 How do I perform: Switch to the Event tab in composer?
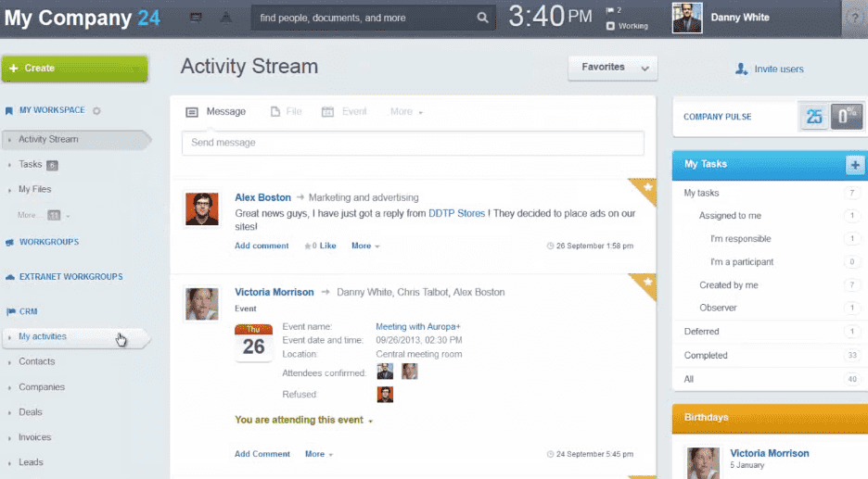coord(344,112)
